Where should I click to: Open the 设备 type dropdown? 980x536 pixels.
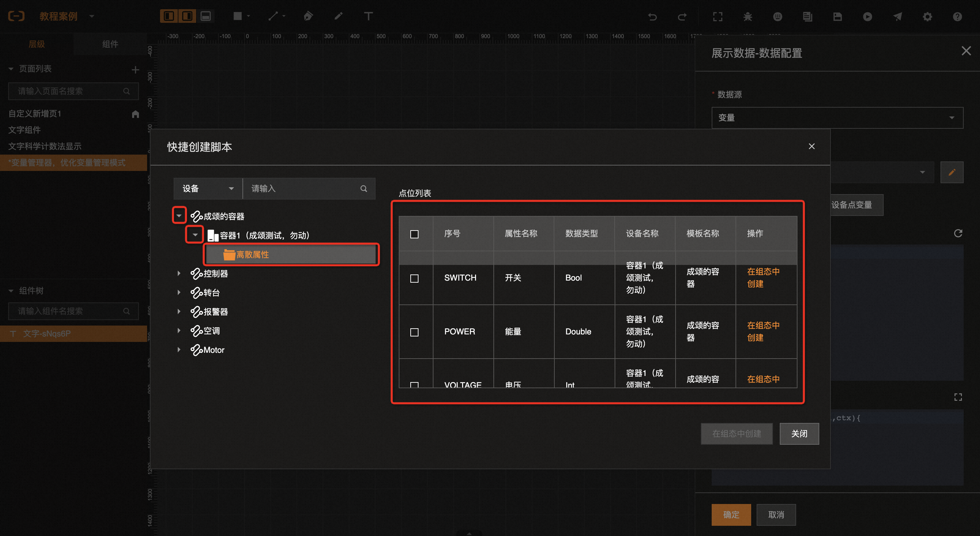pos(208,189)
